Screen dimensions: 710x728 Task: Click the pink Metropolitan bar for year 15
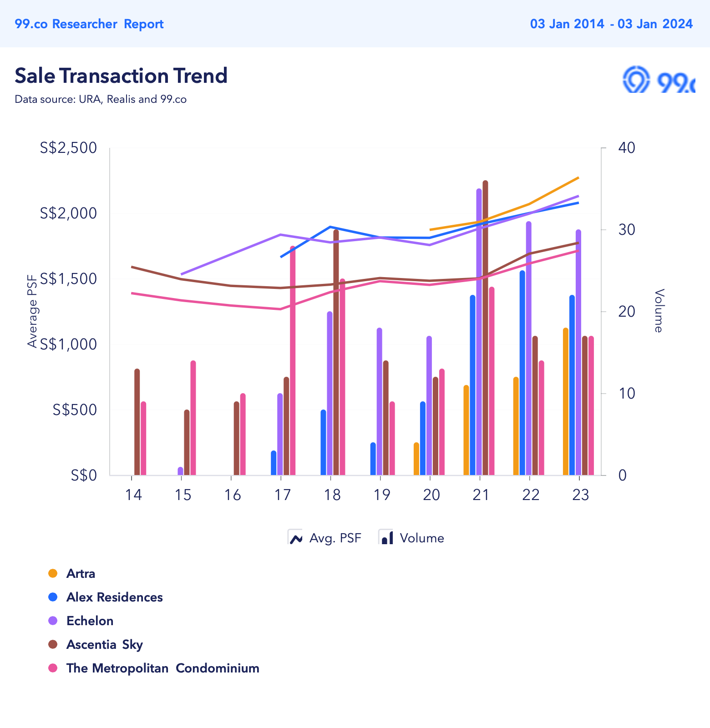pyautogui.click(x=193, y=418)
